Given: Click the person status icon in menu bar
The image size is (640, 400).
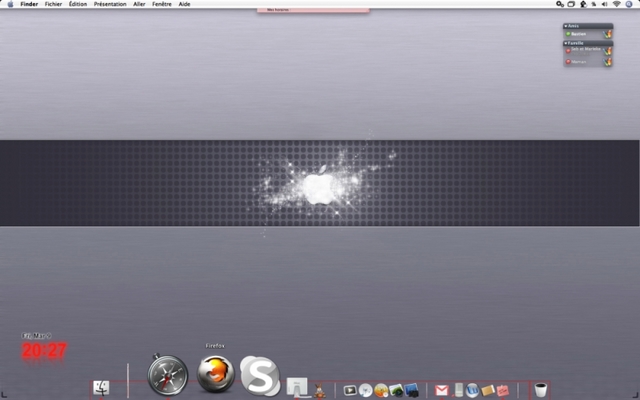Looking at the screenshot, I should [x=583, y=4].
